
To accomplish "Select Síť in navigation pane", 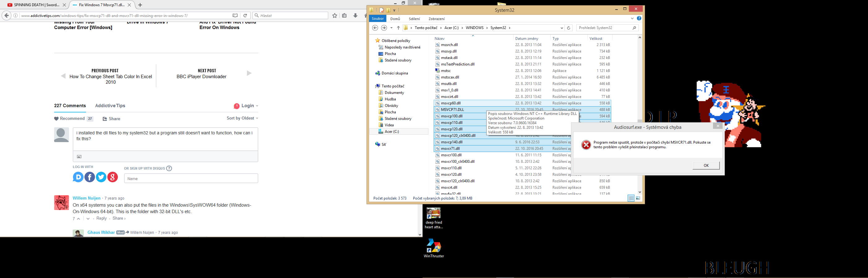I will tap(384, 144).
